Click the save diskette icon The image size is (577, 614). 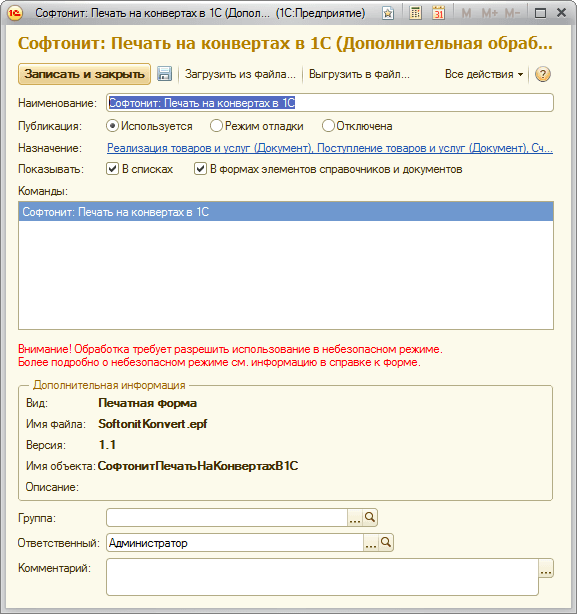(164, 74)
